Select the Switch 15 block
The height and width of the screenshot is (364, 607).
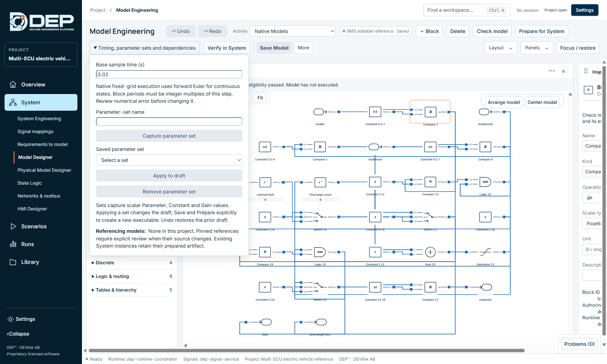click(x=320, y=217)
